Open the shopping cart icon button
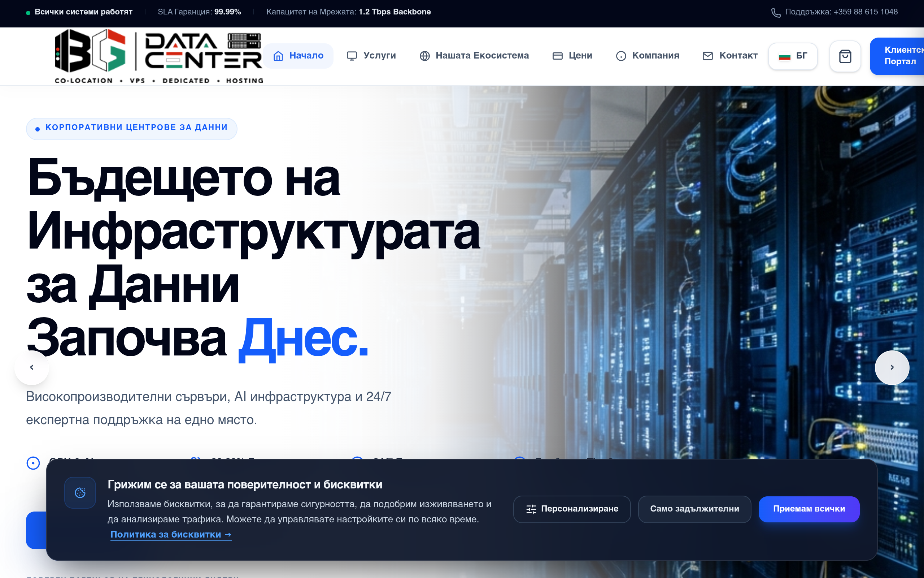Image resolution: width=924 pixels, height=578 pixels. point(845,56)
